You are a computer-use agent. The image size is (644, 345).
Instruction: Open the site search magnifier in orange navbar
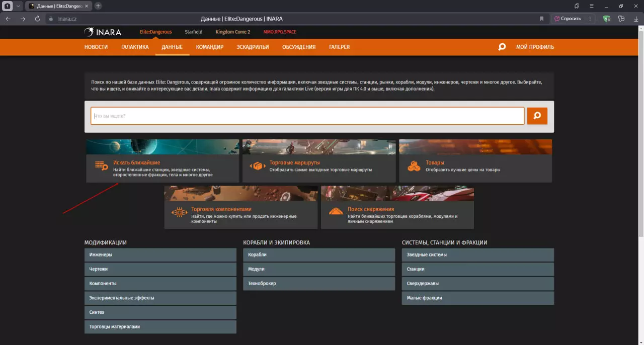502,47
